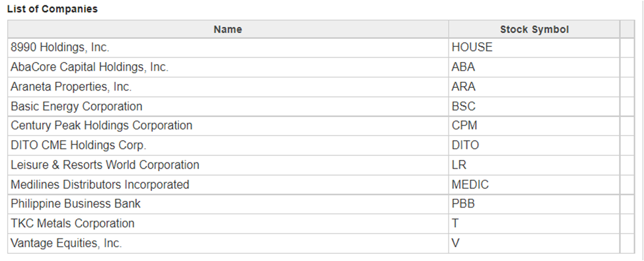Open Century Peak Holdings Corporation entry
The height and width of the screenshot is (261, 644).
(102, 126)
